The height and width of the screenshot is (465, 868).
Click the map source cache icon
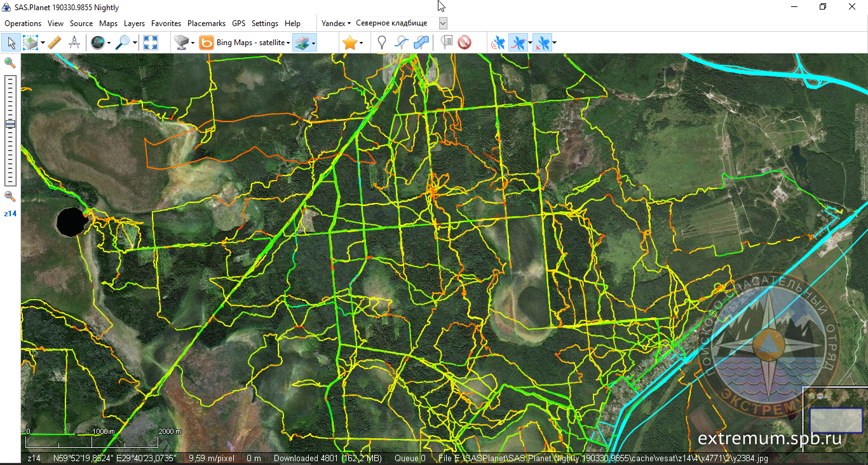click(x=182, y=43)
